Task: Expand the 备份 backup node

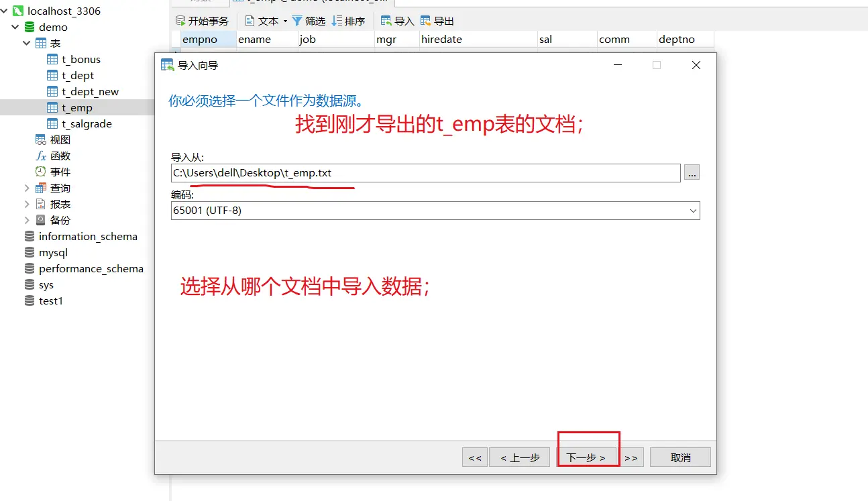Action: coord(27,221)
